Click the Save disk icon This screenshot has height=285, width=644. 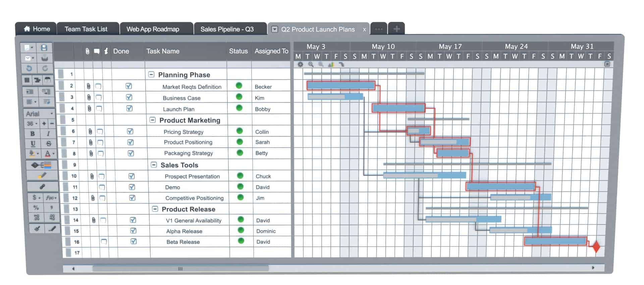(44, 48)
